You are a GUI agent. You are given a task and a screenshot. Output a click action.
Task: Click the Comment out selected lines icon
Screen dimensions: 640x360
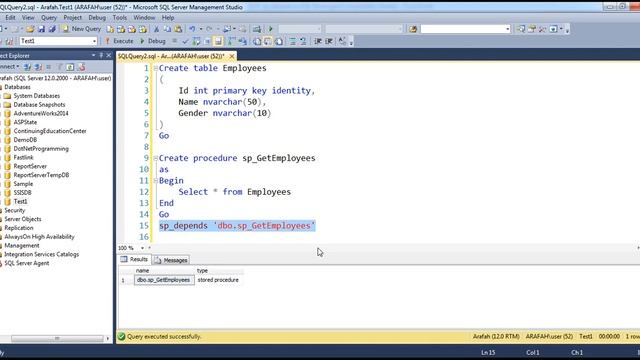(293, 41)
